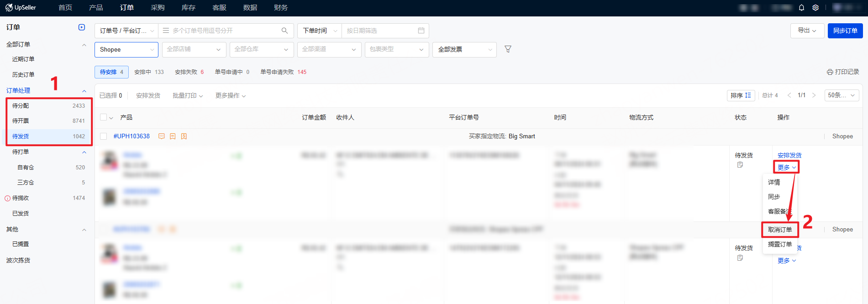Click the filter funnel icon

click(508, 49)
